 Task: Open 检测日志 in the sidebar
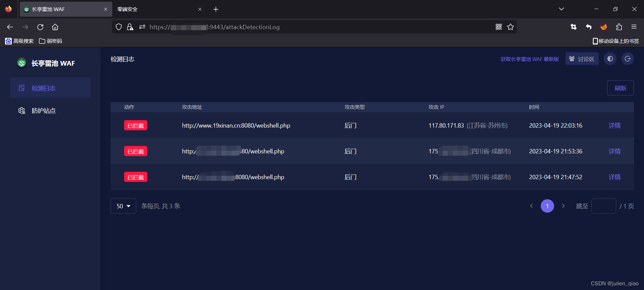[50, 88]
